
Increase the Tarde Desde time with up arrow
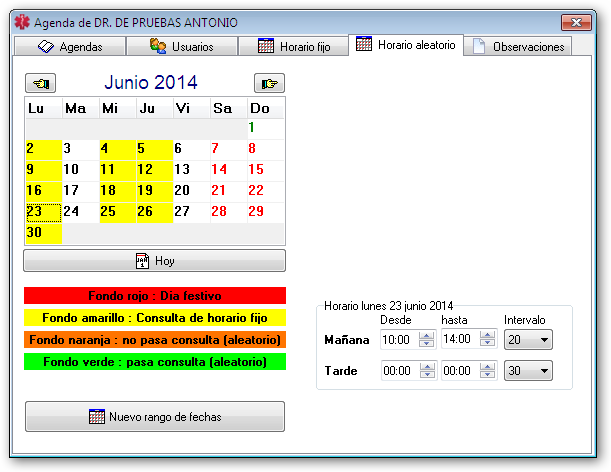click(427, 366)
